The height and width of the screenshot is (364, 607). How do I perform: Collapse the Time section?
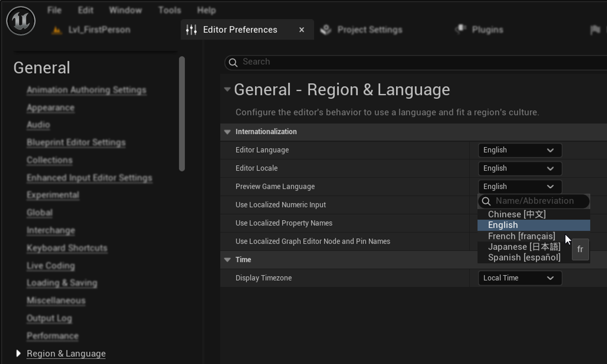click(227, 260)
